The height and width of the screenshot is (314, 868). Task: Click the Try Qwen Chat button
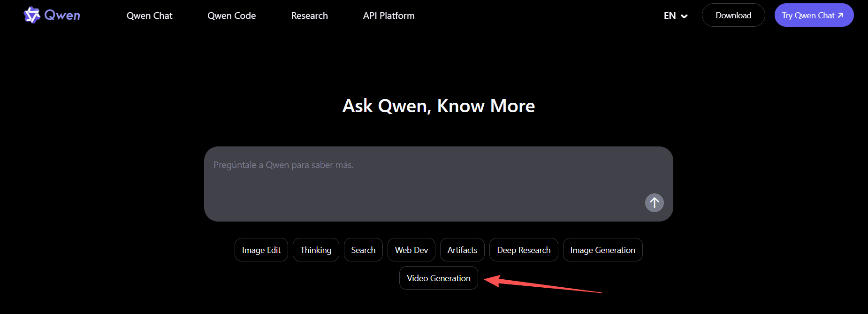(x=814, y=15)
